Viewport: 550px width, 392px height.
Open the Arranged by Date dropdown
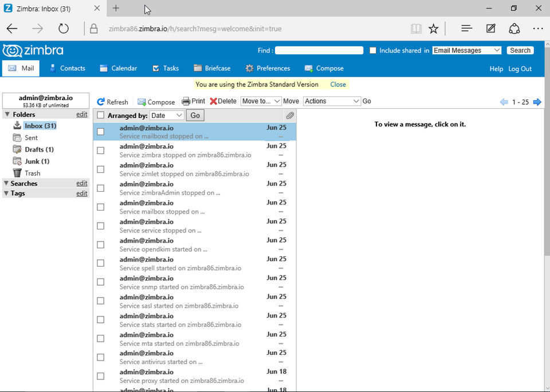[x=167, y=115]
